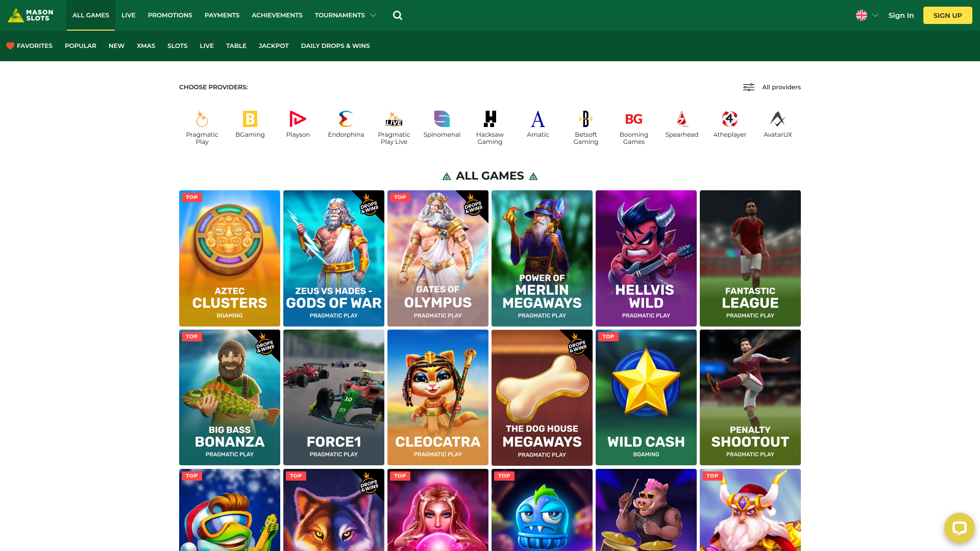Open the search
The image size is (980, 551).
tap(397, 15)
